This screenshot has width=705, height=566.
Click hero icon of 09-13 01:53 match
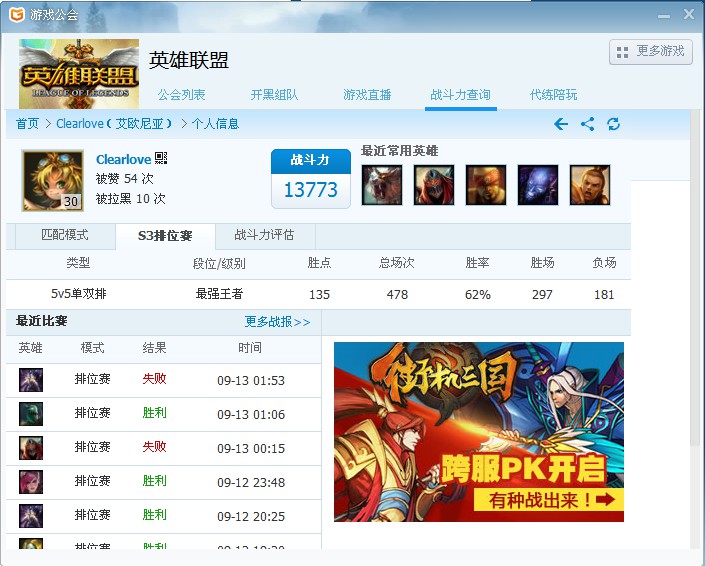point(31,380)
